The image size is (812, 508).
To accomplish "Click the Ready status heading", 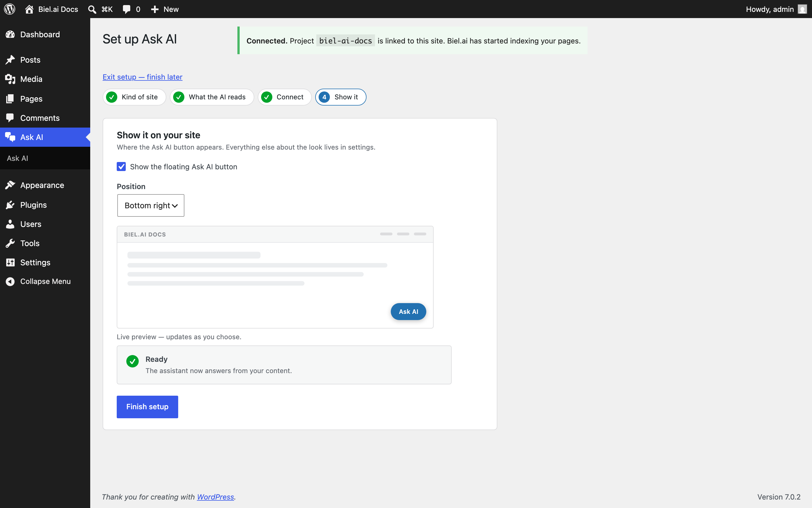I will tap(156, 359).
